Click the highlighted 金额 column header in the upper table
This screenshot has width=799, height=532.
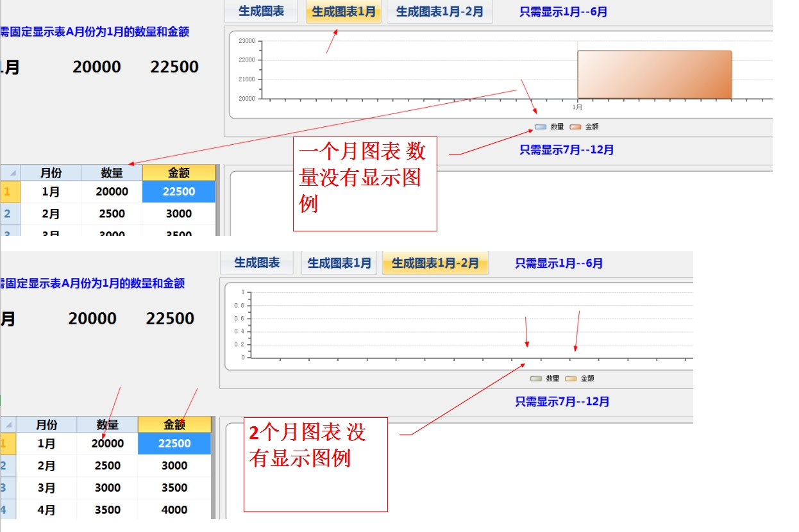click(x=179, y=172)
